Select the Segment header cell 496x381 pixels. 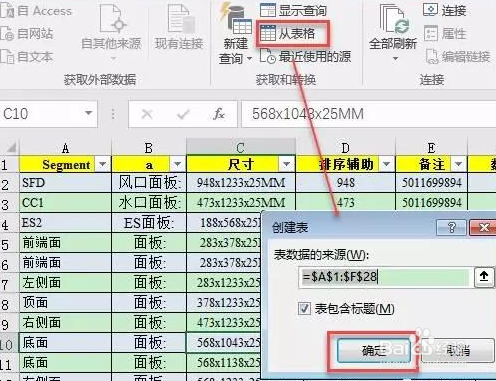[65, 164]
